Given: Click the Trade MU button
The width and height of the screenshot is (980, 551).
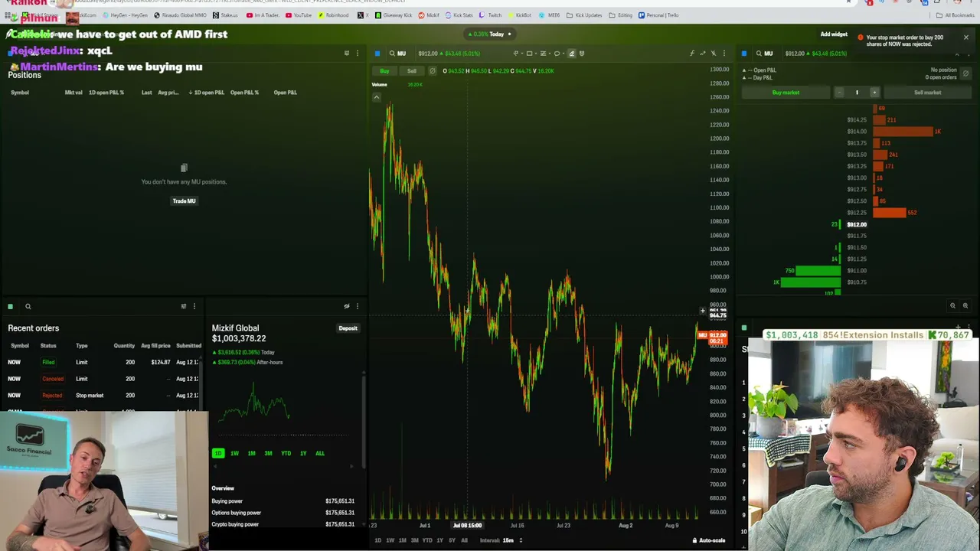Looking at the screenshot, I should 184,201.
